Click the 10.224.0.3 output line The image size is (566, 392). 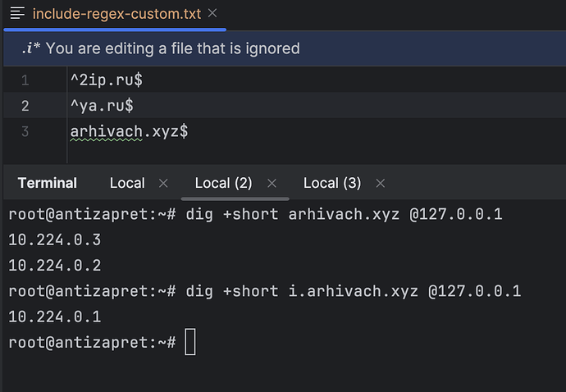tap(54, 239)
